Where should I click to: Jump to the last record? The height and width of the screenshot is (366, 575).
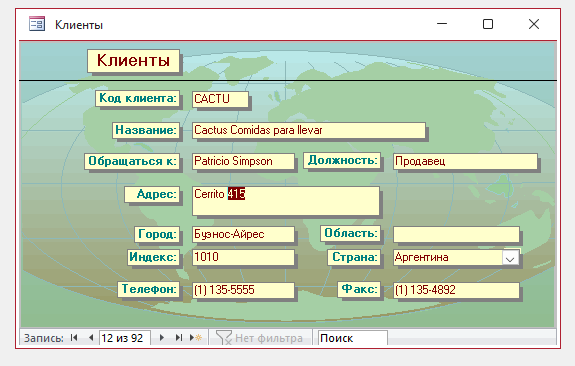(x=179, y=338)
